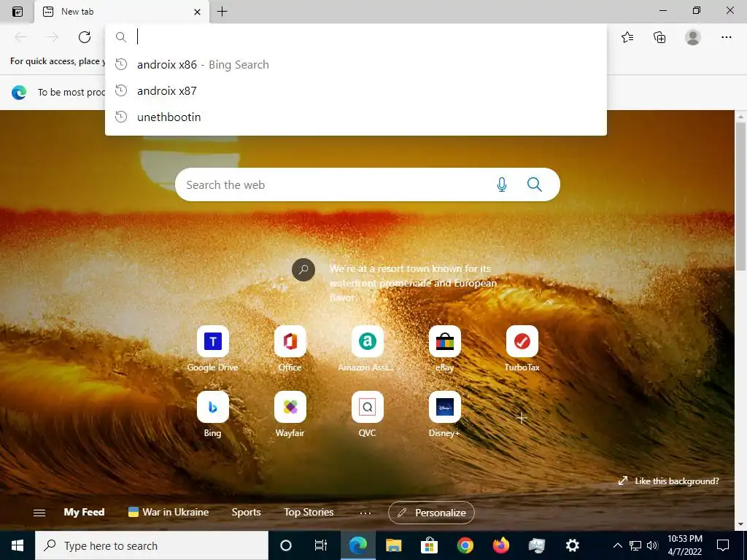Choose the unethbootin history suggestion
The image size is (747, 560).
coord(355,117)
